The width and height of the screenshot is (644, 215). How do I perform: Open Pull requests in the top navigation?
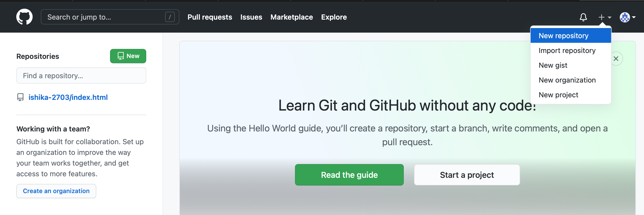(x=210, y=17)
